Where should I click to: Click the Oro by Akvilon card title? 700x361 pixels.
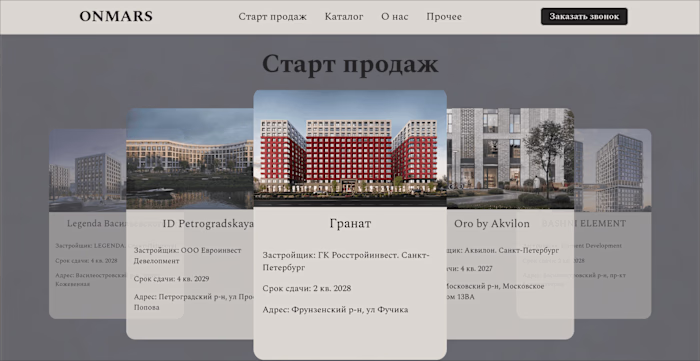(x=492, y=224)
